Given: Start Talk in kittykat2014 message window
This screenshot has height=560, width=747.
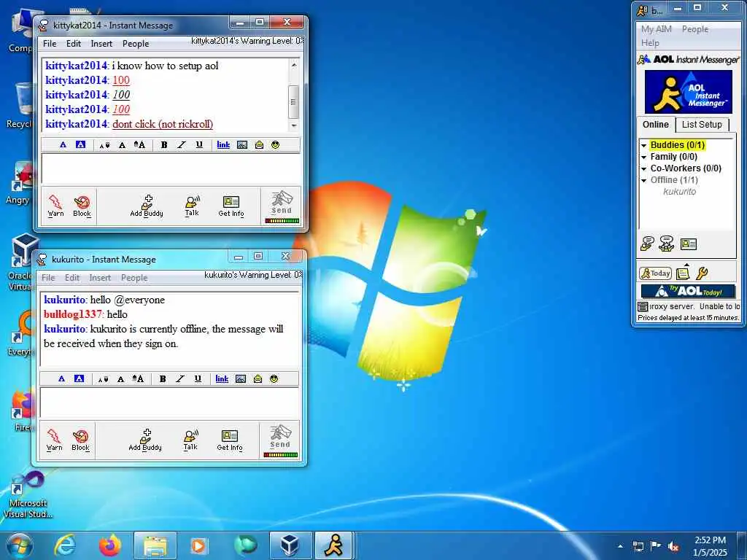Looking at the screenshot, I should pos(192,206).
